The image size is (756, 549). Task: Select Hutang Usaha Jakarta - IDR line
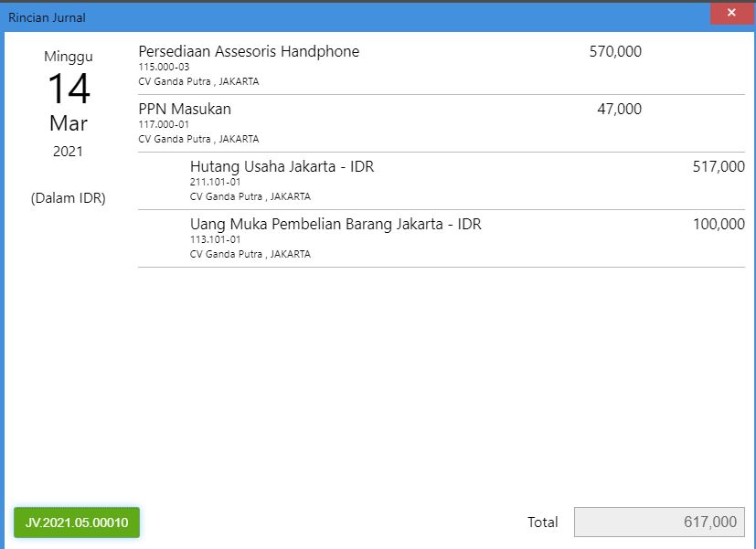coord(442,181)
